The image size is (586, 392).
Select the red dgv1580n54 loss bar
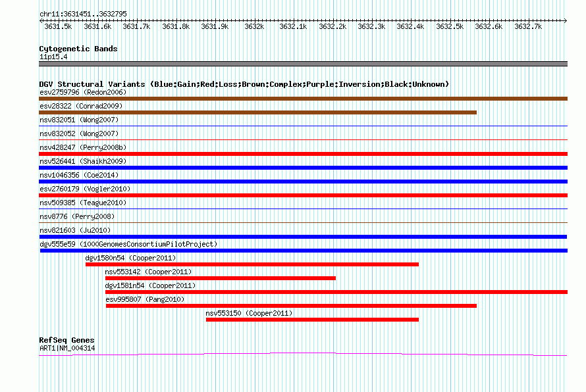tap(252, 264)
